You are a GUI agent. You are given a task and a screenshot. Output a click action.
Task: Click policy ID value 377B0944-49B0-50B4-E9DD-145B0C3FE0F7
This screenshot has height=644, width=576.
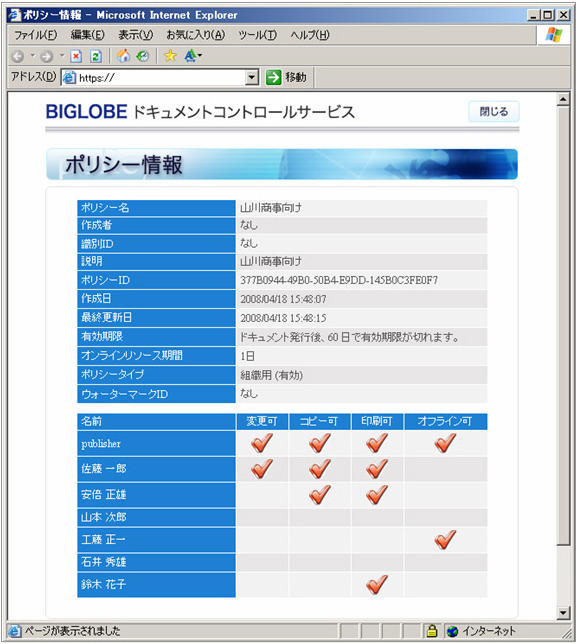pos(339,280)
